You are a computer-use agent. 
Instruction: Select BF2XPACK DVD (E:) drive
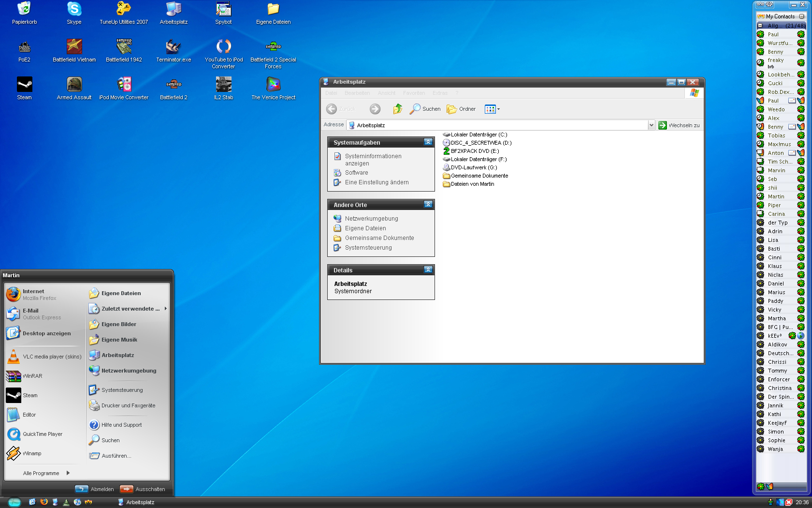[471, 151]
